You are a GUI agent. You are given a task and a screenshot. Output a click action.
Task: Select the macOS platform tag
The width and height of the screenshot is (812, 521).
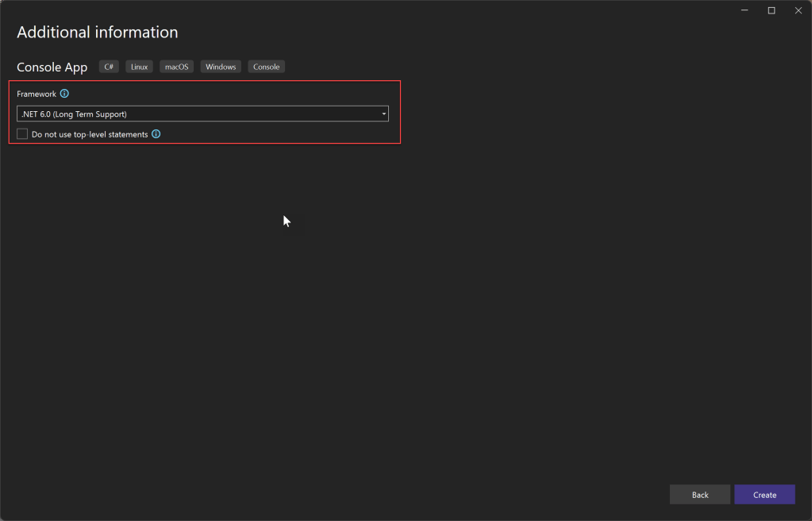click(176, 67)
